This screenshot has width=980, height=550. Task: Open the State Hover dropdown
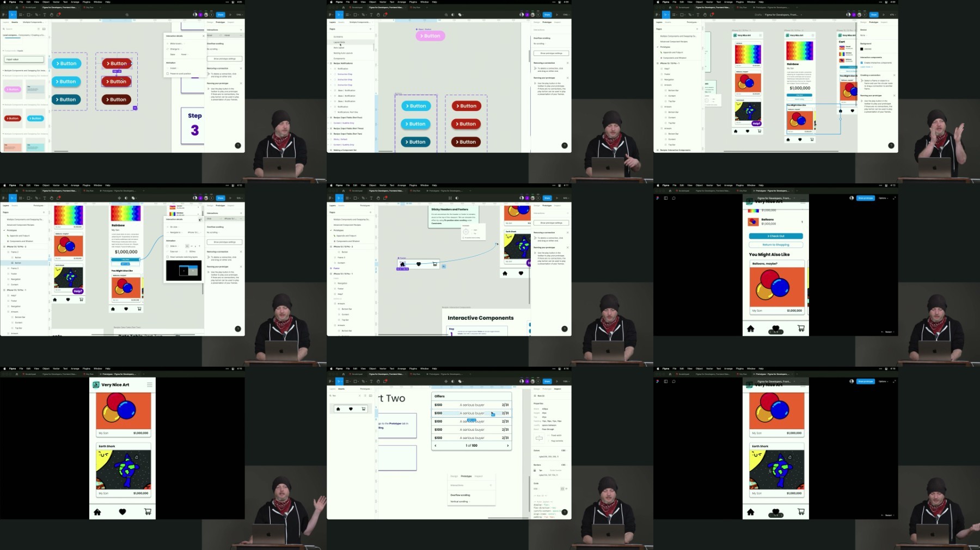[x=184, y=54]
